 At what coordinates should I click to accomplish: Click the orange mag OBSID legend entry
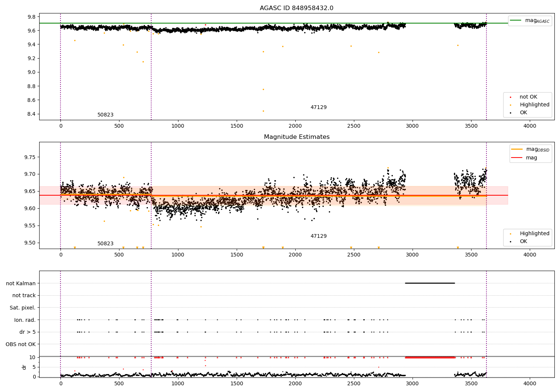[530, 149]
